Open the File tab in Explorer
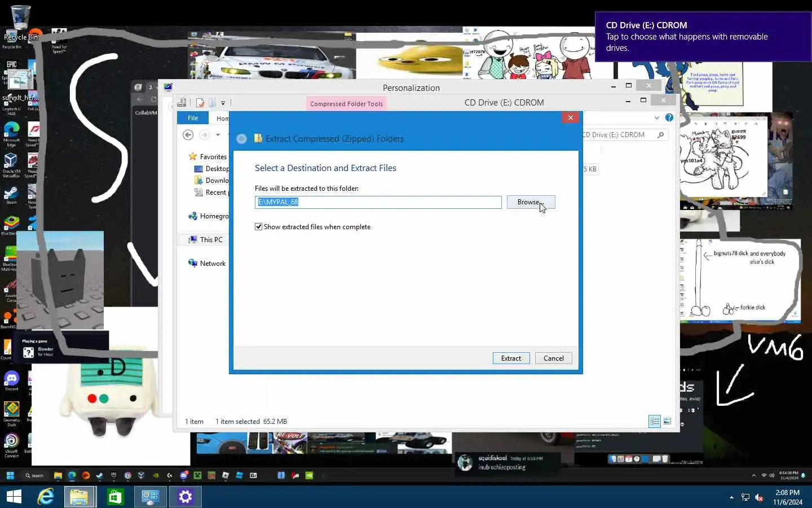Screen dimensions: 812x508 tap(193, 118)
